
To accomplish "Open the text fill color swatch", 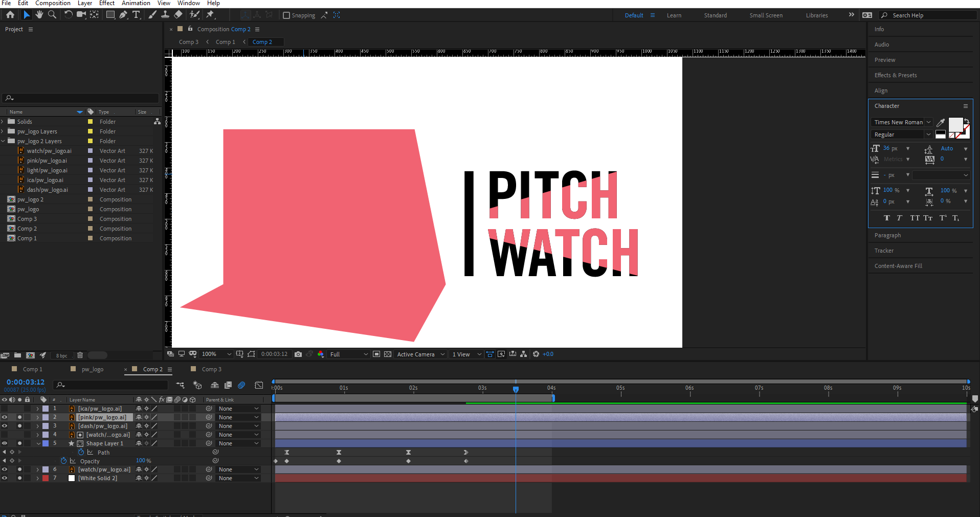I will coord(956,125).
